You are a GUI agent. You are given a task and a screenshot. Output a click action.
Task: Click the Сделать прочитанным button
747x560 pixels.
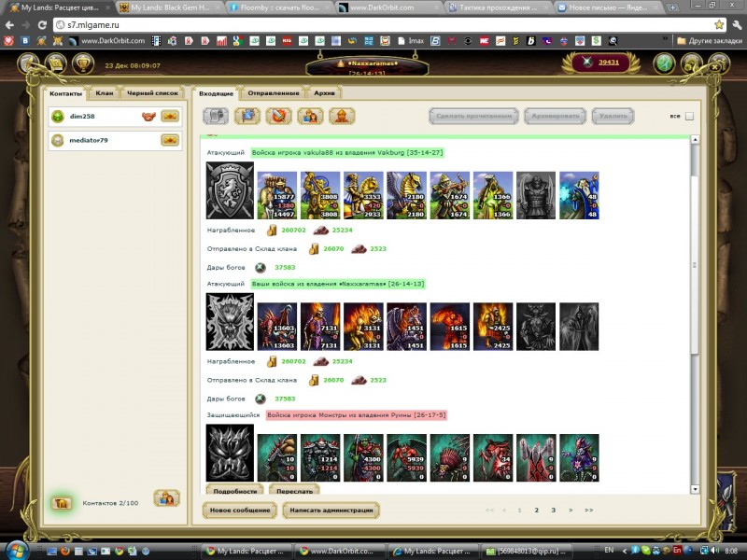[474, 116]
